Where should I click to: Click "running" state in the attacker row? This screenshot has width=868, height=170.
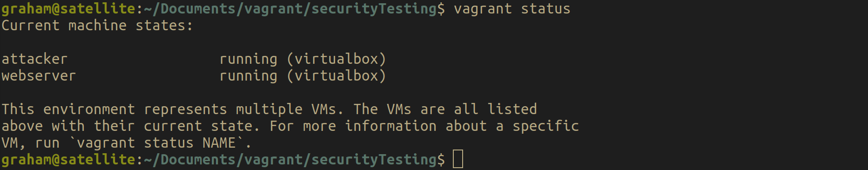click(248, 60)
